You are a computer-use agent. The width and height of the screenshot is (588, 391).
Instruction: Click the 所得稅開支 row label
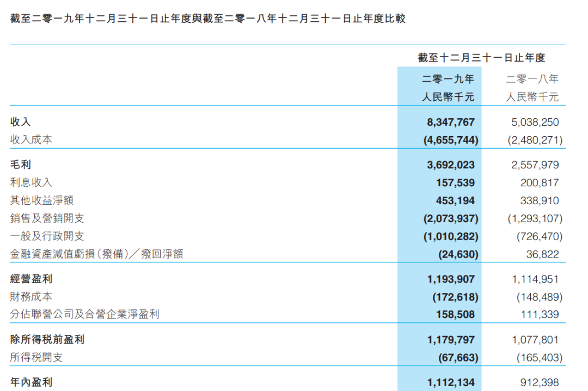pos(36,357)
